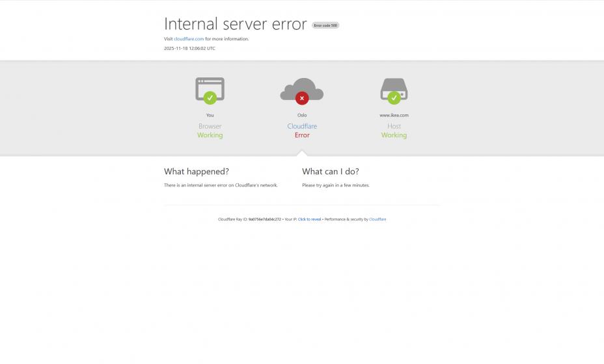The height and width of the screenshot is (364, 604).
Task: Click the green checkmark on the browser icon
Action: pos(210,98)
